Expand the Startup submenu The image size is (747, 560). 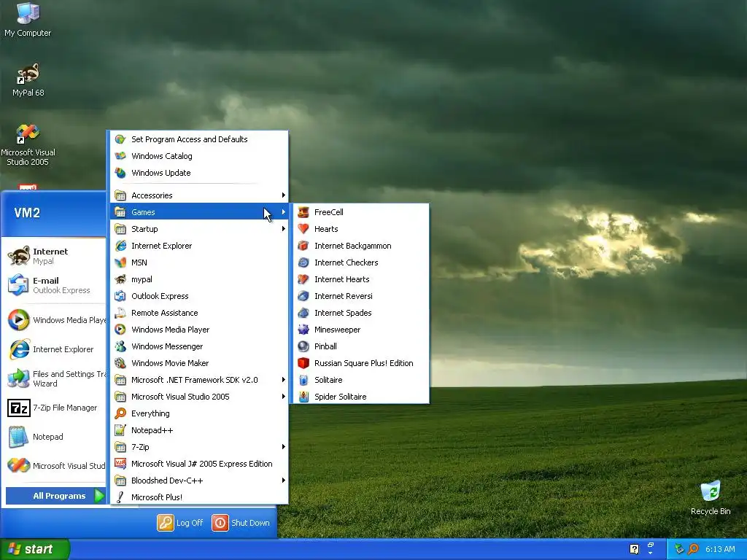(199, 229)
